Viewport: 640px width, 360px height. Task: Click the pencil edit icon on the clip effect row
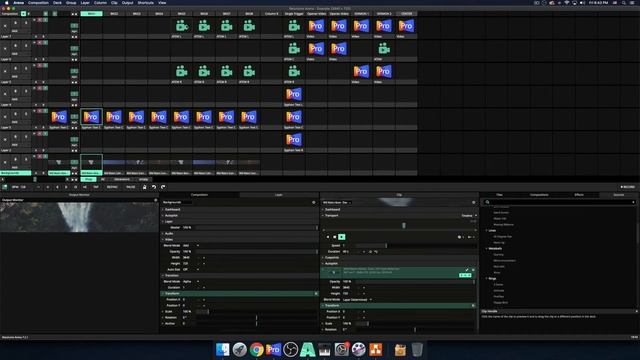(467, 270)
